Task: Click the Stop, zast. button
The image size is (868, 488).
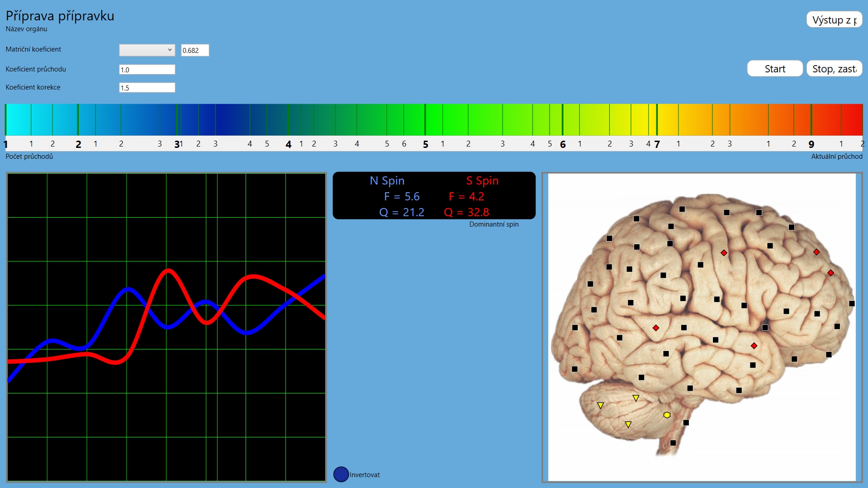Action: (x=834, y=69)
